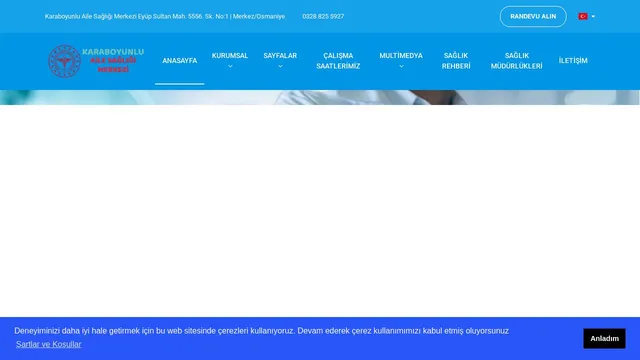Image resolution: width=640 pixels, height=360 pixels.
Task: Click the cookie notice message text
Action: coord(261,331)
